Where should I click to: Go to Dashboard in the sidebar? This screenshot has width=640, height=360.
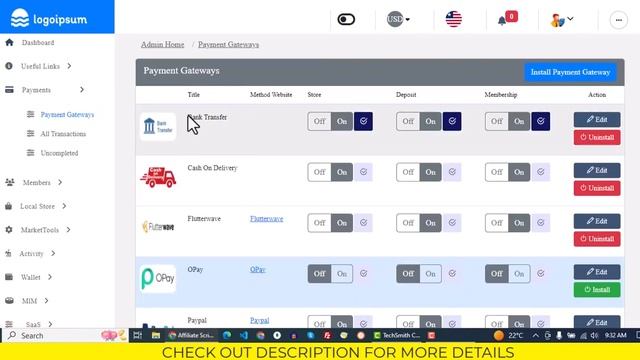click(38, 42)
